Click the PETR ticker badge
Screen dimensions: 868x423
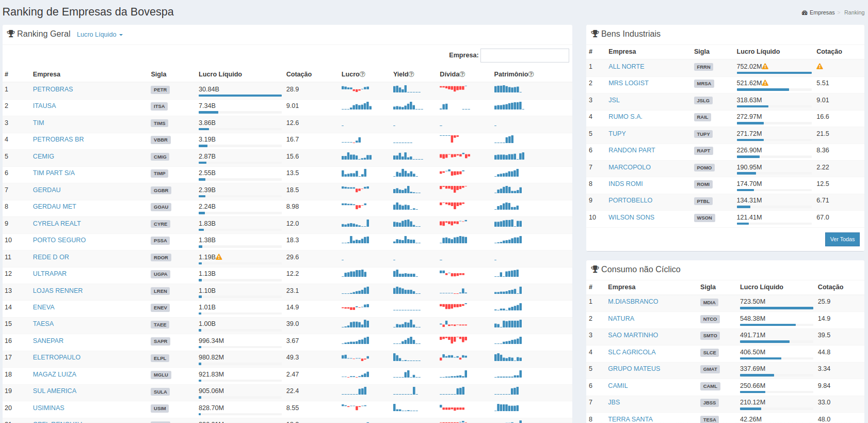pyautogui.click(x=160, y=90)
